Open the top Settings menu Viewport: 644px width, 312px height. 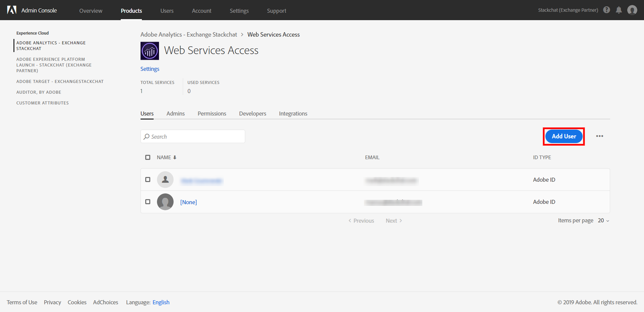coord(239,11)
